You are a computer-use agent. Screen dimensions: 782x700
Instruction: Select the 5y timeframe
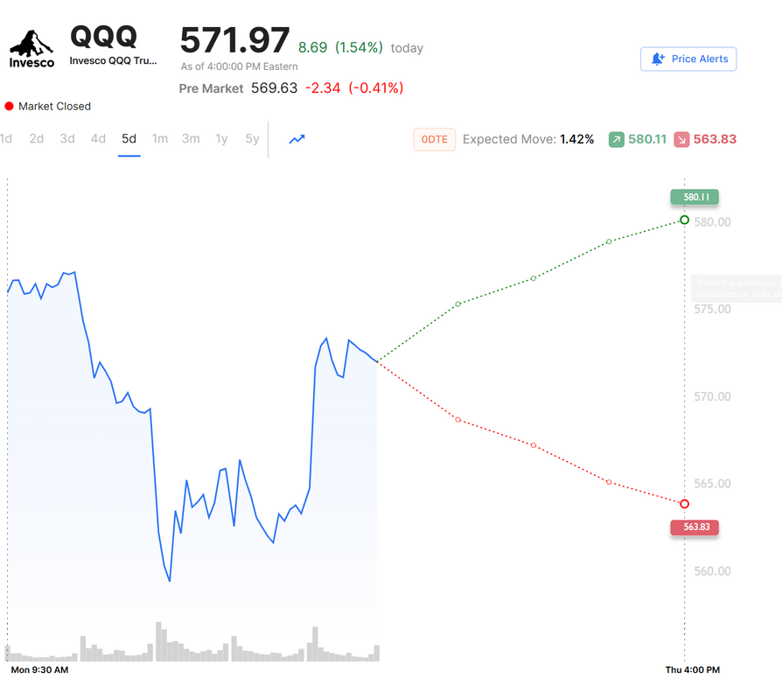[x=252, y=138]
